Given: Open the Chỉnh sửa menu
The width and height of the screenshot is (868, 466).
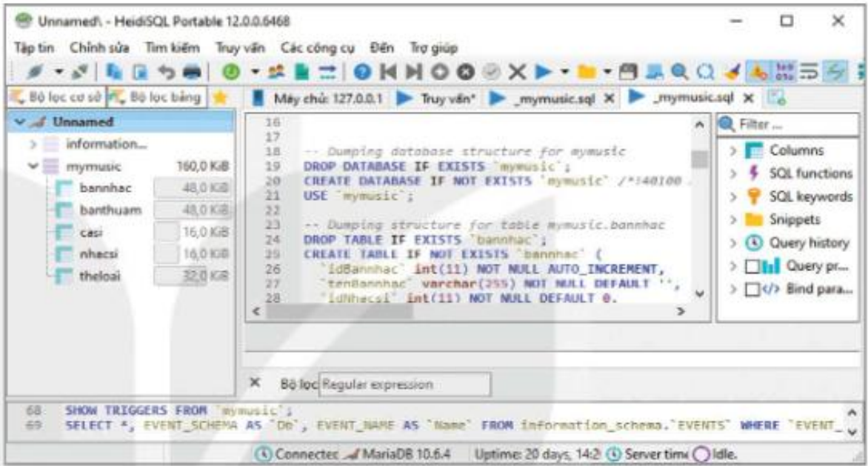Looking at the screenshot, I should (100, 48).
